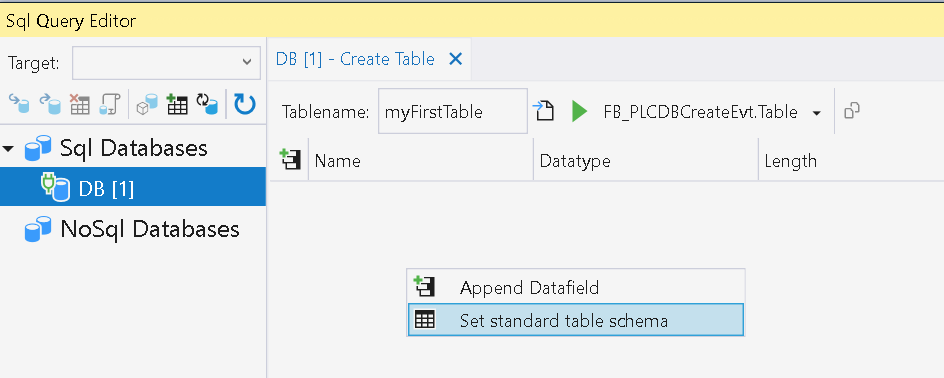Click the delete table icon with red X
Image resolution: width=944 pixels, height=378 pixels.
click(79, 104)
